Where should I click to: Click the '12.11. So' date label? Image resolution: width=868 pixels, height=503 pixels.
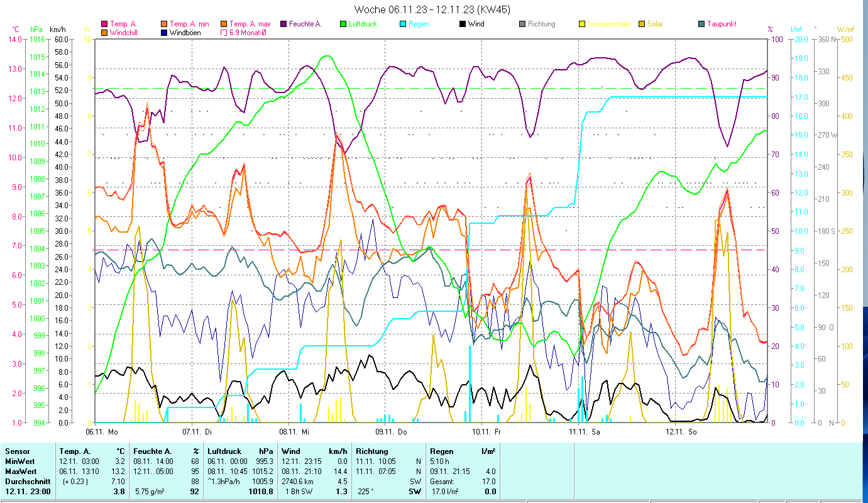point(681,432)
